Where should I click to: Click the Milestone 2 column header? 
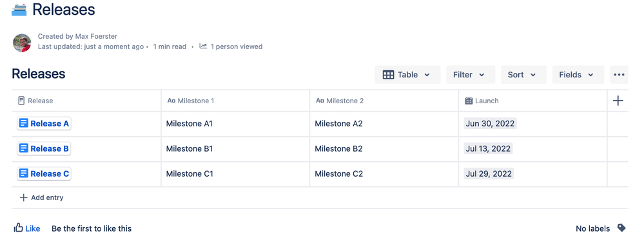click(x=384, y=101)
